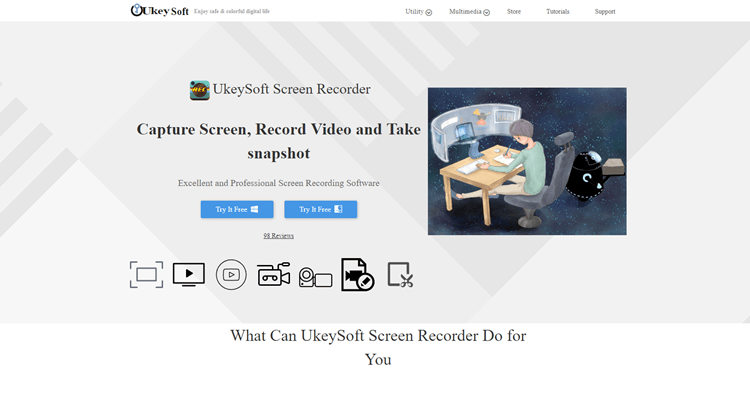Image resolution: width=750 pixels, height=393 pixels.
Task: Click the full screen capture frame icon
Action: (146, 274)
